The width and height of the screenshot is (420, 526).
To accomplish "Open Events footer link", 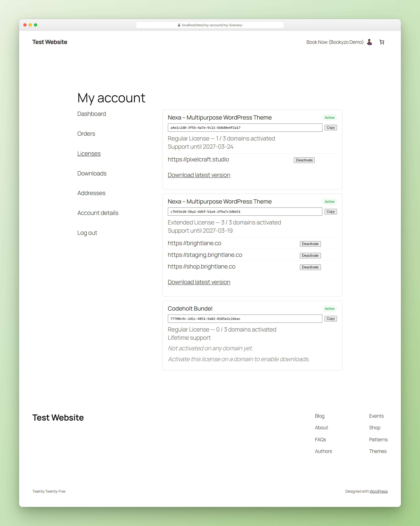I will coord(376,416).
